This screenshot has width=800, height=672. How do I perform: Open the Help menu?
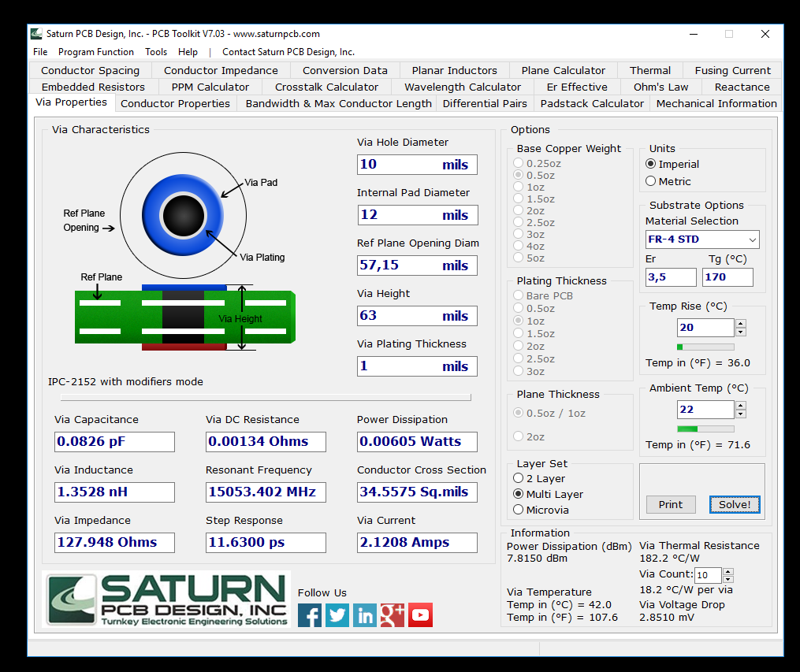click(188, 52)
